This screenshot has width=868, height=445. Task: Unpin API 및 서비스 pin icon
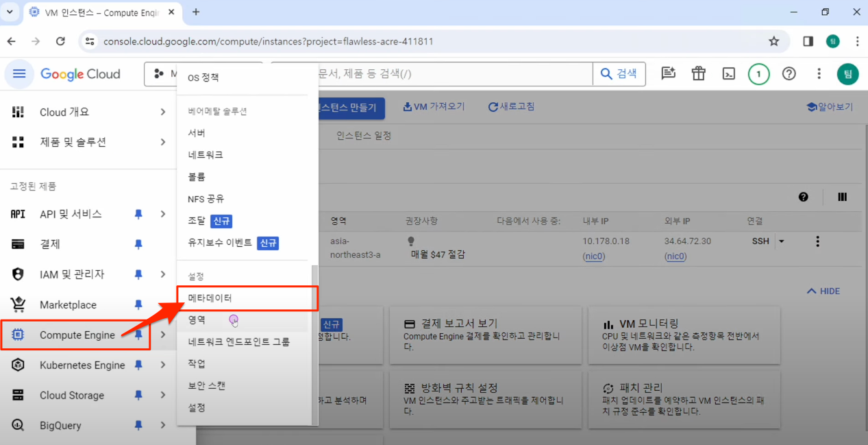(138, 214)
